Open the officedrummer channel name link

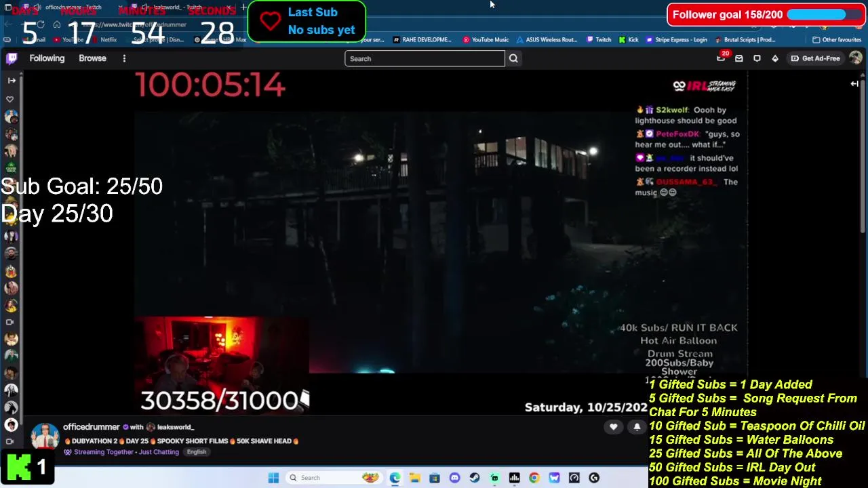tap(91, 427)
